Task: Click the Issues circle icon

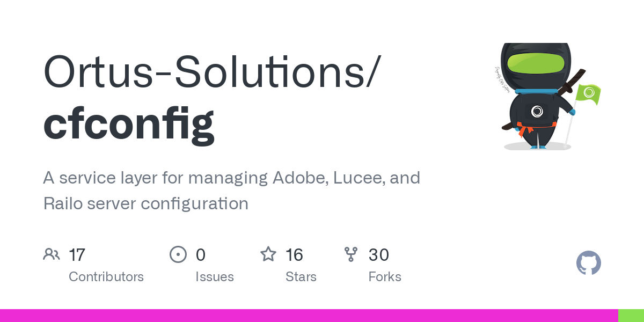Action: (x=178, y=254)
